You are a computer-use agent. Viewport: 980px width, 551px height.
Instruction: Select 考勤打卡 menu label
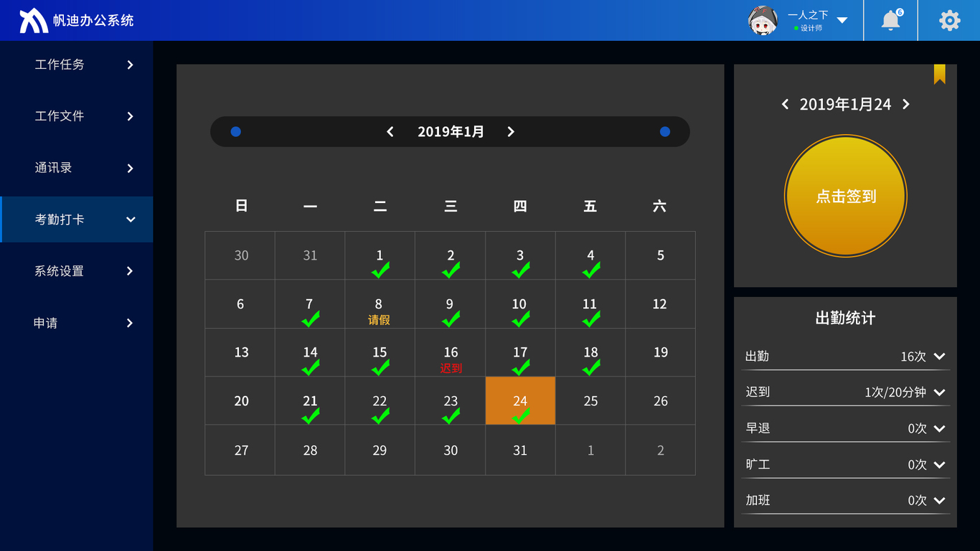pos(60,220)
